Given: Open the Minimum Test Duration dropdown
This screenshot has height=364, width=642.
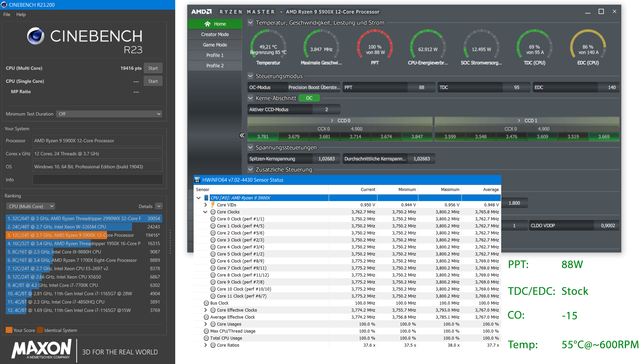Looking at the screenshot, I should [109, 114].
